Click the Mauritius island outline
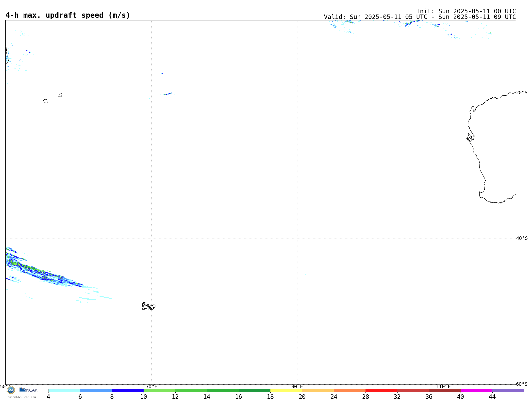Viewport: 532px width, 400px height. click(x=60, y=95)
